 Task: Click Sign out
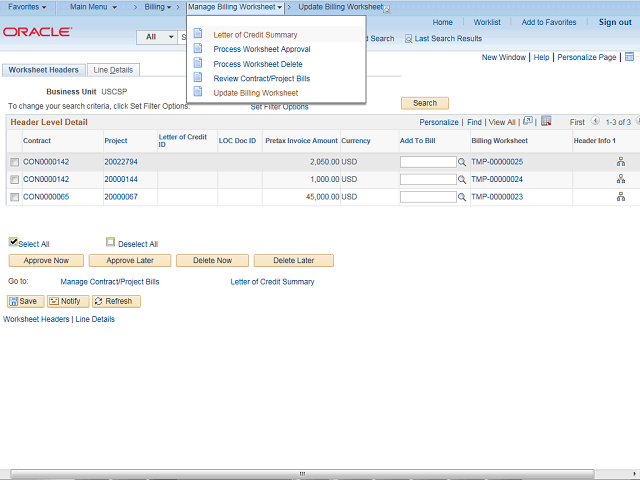tap(615, 22)
